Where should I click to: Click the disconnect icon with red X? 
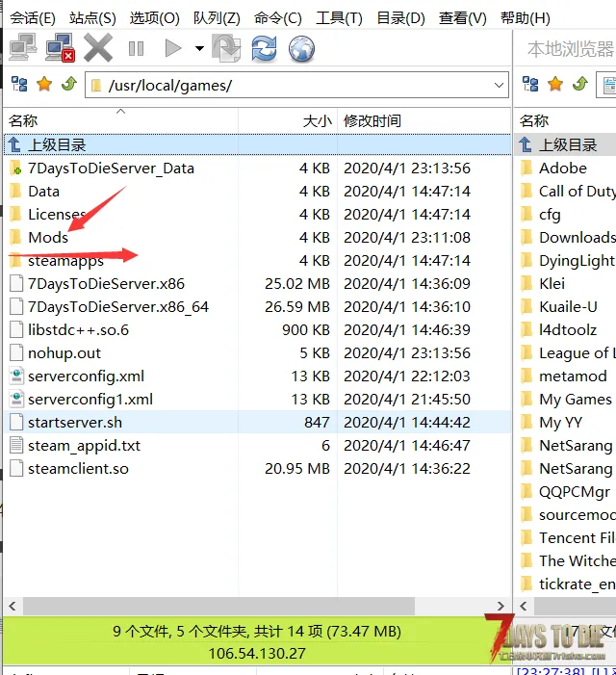(x=61, y=48)
